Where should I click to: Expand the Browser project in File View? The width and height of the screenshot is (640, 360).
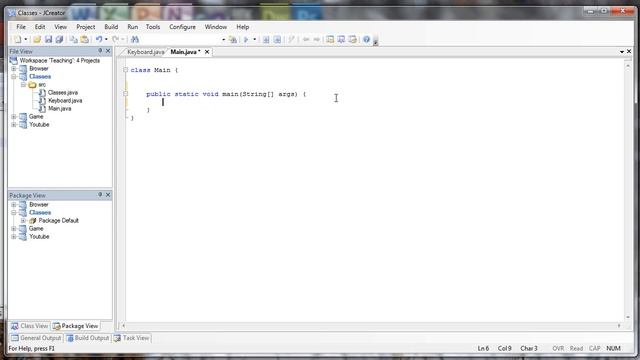pyautogui.click(x=14, y=69)
